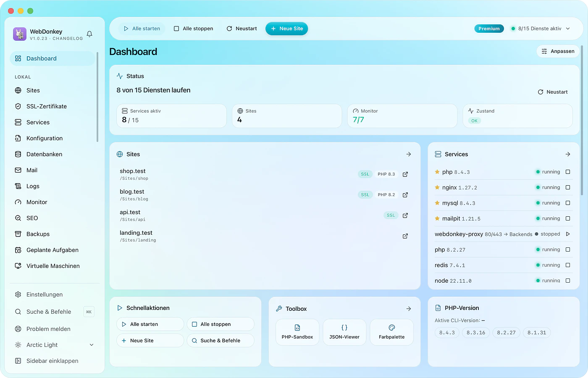Image resolution: width=588 pixels, height=378 pixels.
Task: Click the Neue Site toolbar button
Action: click(287, 29)
